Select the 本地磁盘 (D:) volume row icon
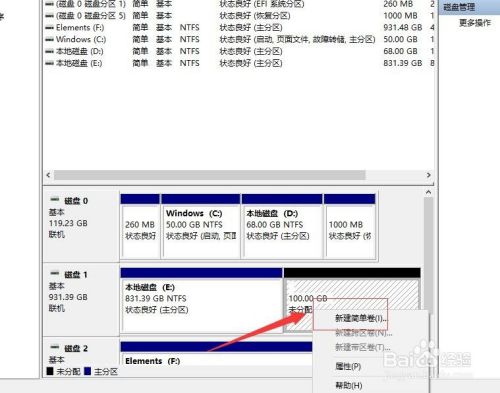Image resolution: width=500 pixels, height=393 pixels. point(49,52)
